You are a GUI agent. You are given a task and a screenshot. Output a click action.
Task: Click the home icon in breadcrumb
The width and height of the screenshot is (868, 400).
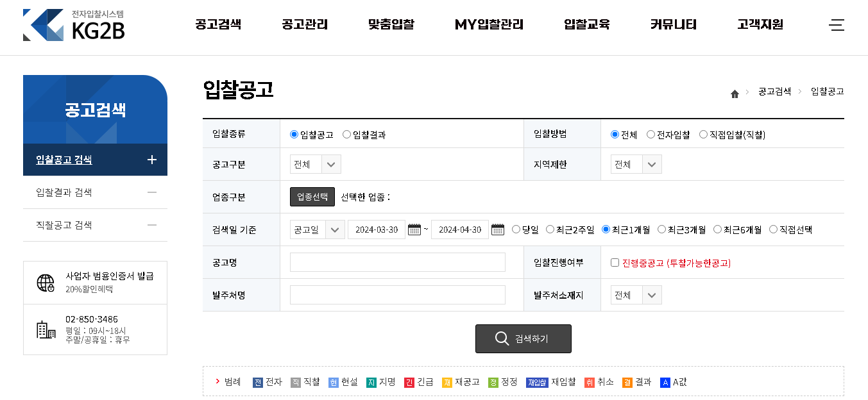click(734, 92)
